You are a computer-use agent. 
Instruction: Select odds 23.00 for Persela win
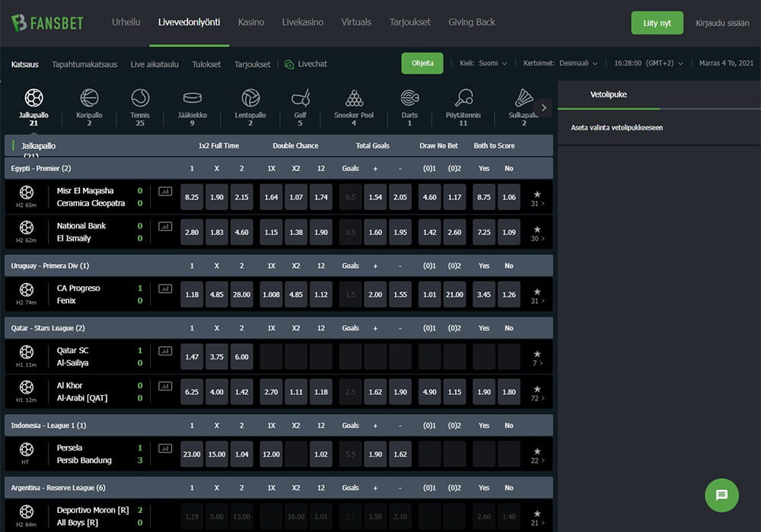192,454
